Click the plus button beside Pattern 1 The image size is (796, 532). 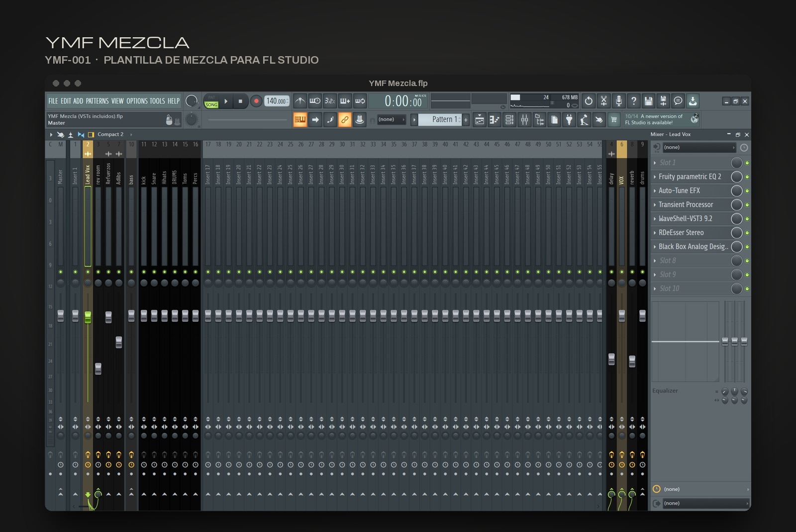(466, 119)
